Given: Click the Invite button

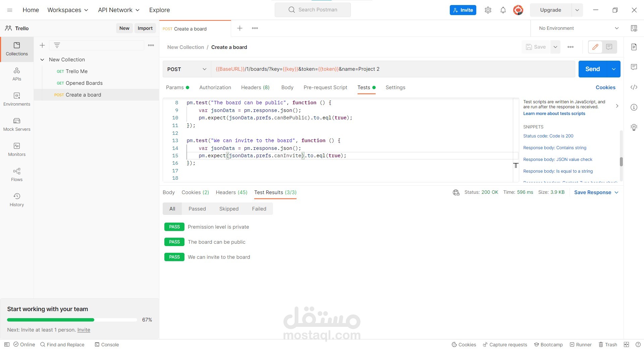Looking at the screenshot, I should [463, 10].
